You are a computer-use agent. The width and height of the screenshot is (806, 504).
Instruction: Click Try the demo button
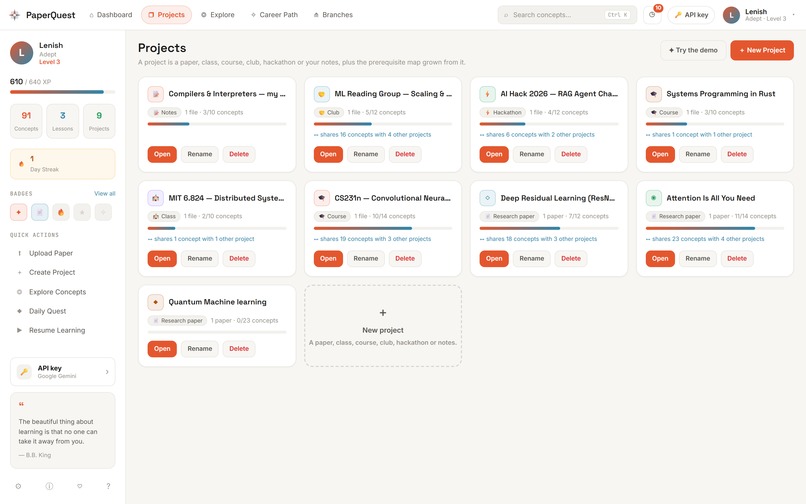click(x=693, y=50)
